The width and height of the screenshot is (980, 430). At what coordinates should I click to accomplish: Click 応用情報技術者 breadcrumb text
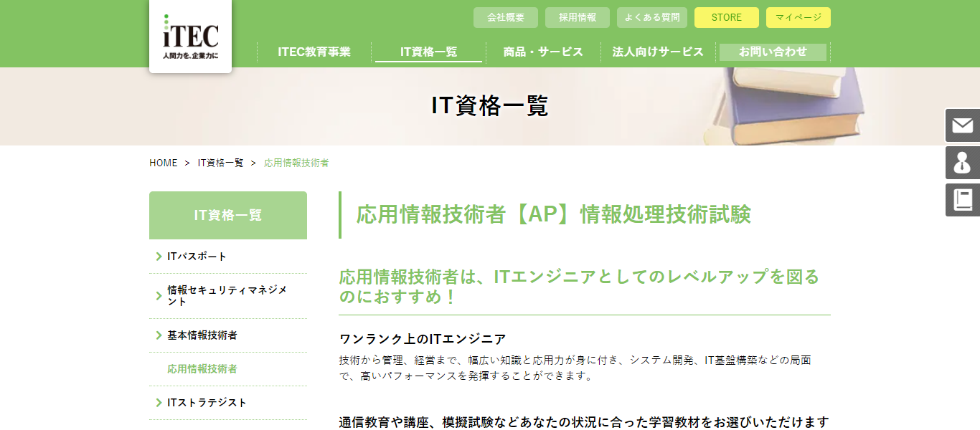point(296,163)
